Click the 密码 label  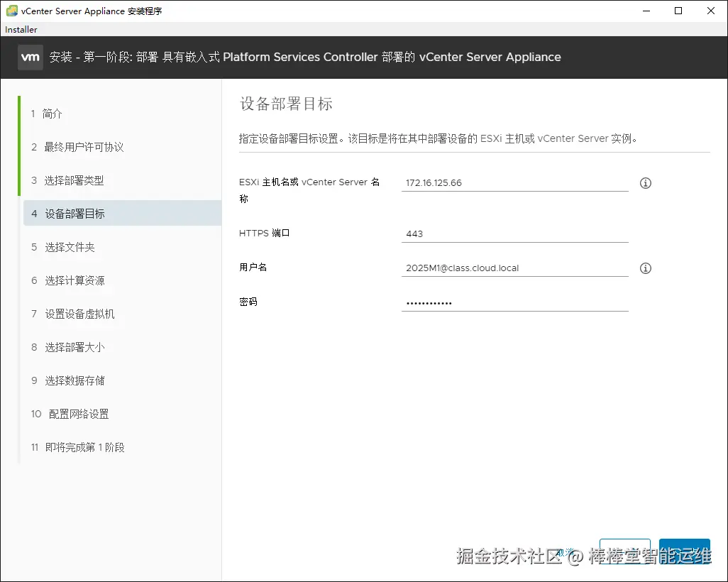coord(248,302)
